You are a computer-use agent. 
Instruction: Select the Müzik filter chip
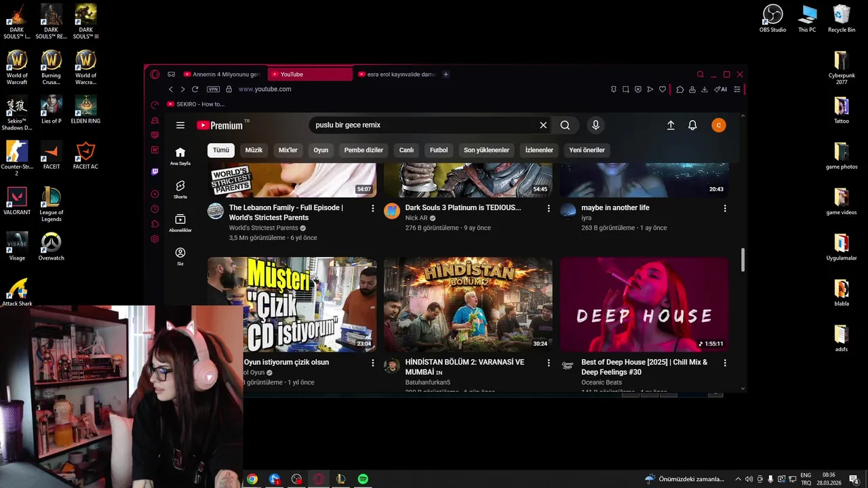(254, 150)
